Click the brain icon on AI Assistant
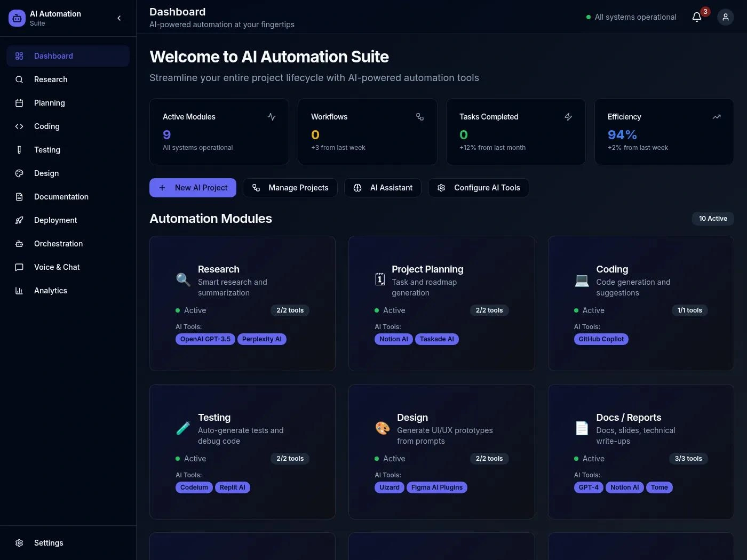This screenshot has height=560, width=747. click(x=357, y=188)
